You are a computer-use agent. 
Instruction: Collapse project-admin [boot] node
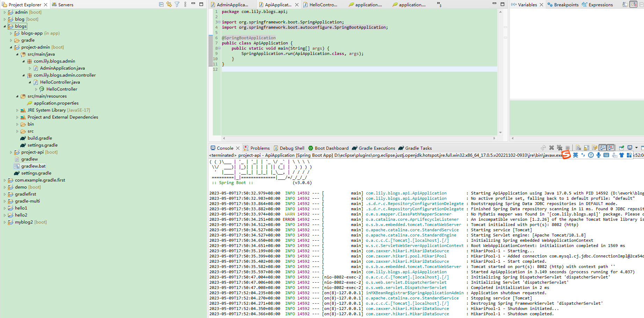(x=11, y=47)
